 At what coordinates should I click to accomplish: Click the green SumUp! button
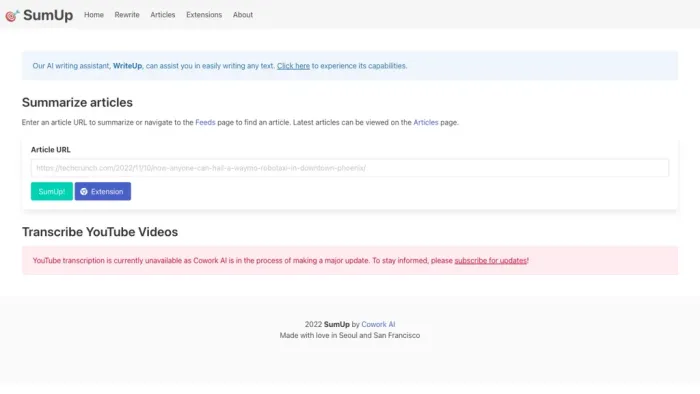[x=52, y=191]
